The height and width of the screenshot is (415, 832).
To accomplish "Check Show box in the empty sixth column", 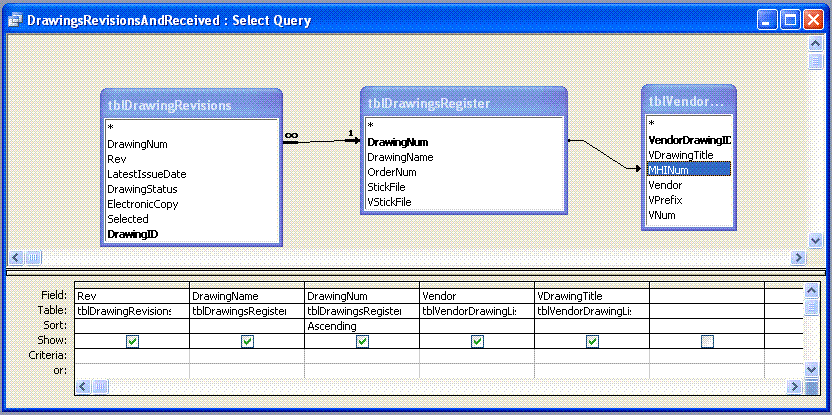I will point(707,342).
